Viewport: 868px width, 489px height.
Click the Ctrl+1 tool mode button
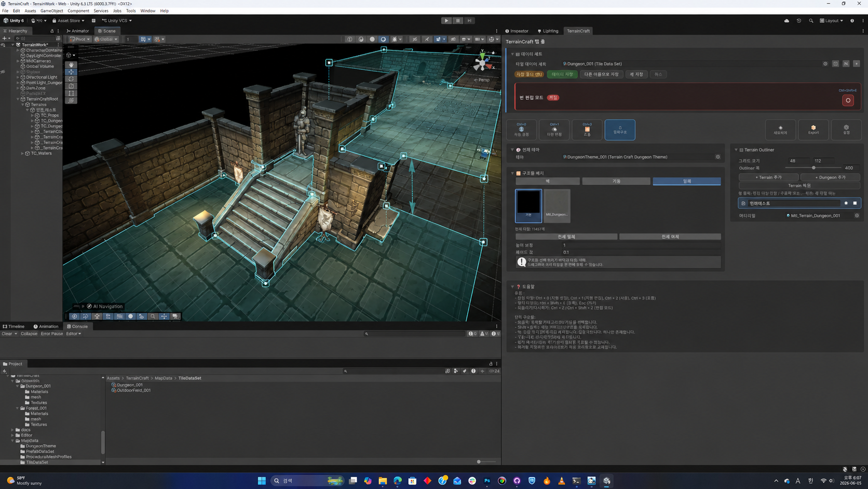click(x=554, y=130)
